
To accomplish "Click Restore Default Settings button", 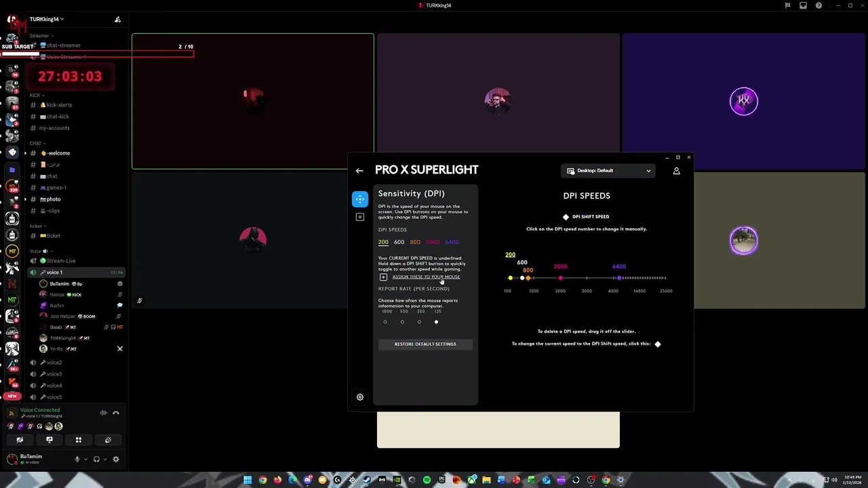I will 425,344.
